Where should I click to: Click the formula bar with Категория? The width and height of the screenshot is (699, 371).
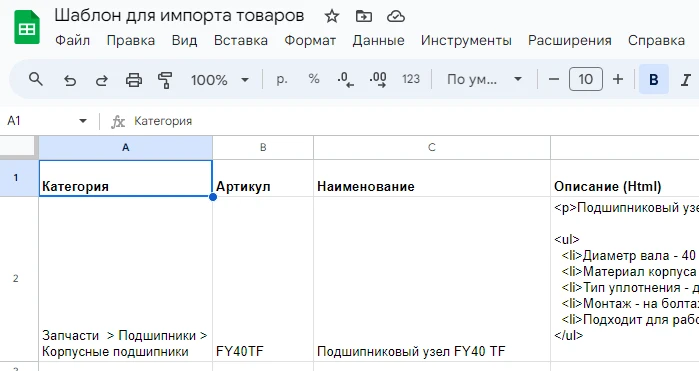coord(415,121)
